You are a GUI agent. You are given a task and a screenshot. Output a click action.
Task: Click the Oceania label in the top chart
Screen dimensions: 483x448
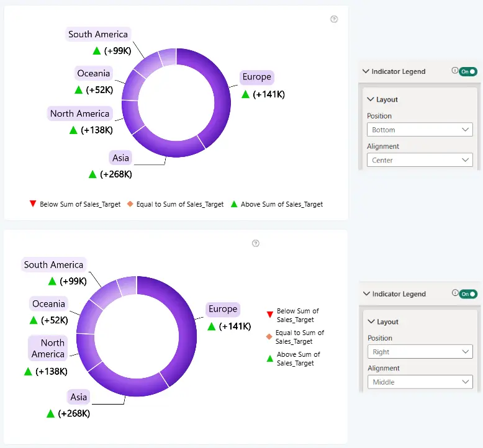93,73
